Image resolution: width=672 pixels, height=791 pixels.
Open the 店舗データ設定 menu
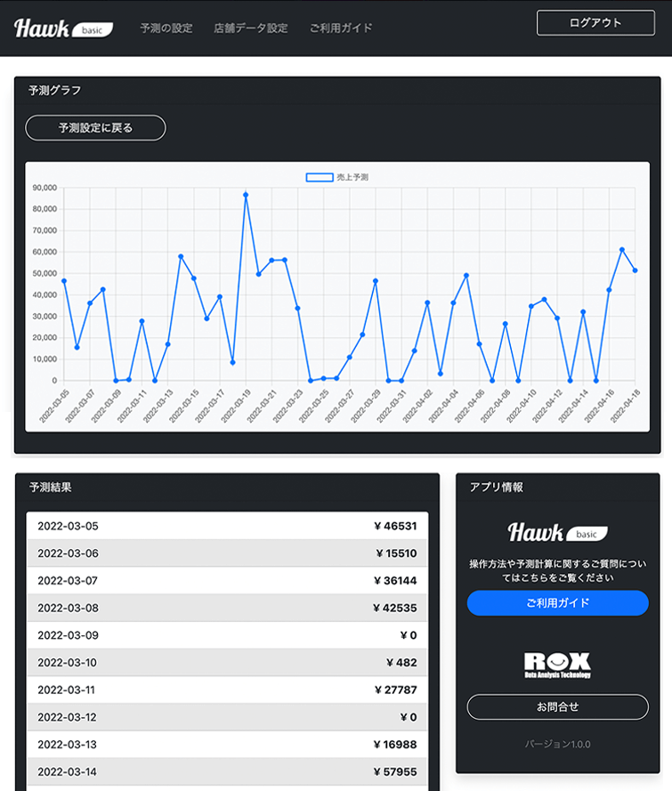(x=251, y=28)
